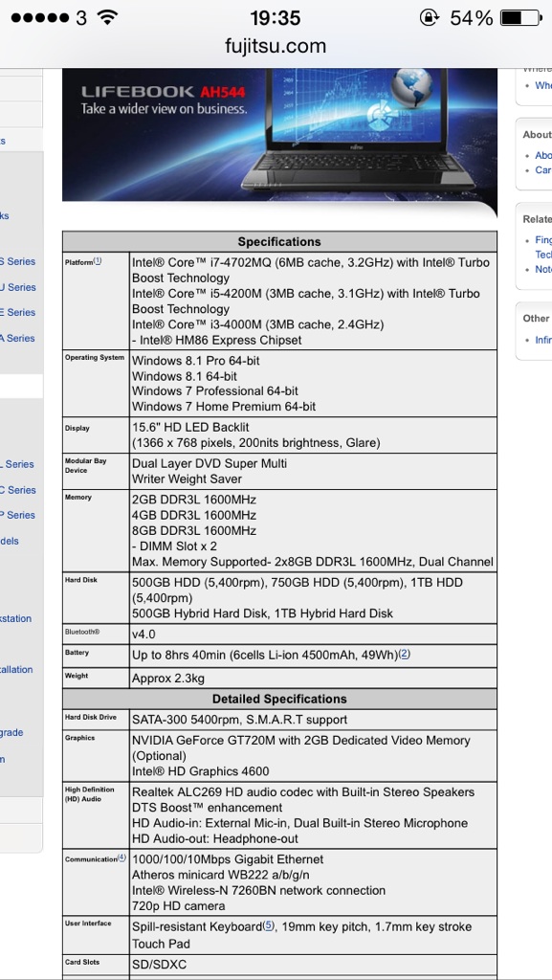Viewport: 552px width, 980px height.
Task: Tap the rotation lock status icon
Action: (x=430, y=17)
